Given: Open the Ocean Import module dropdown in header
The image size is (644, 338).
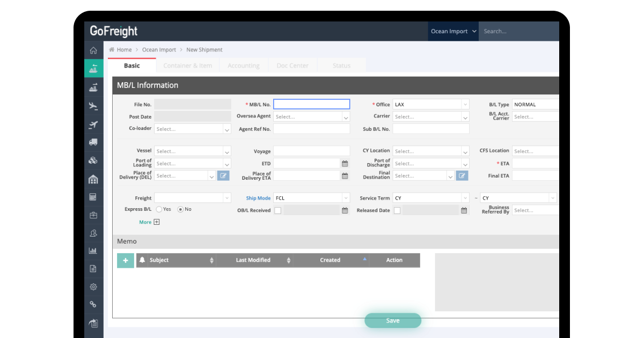Looking at the screenshot, I should 453,31.
